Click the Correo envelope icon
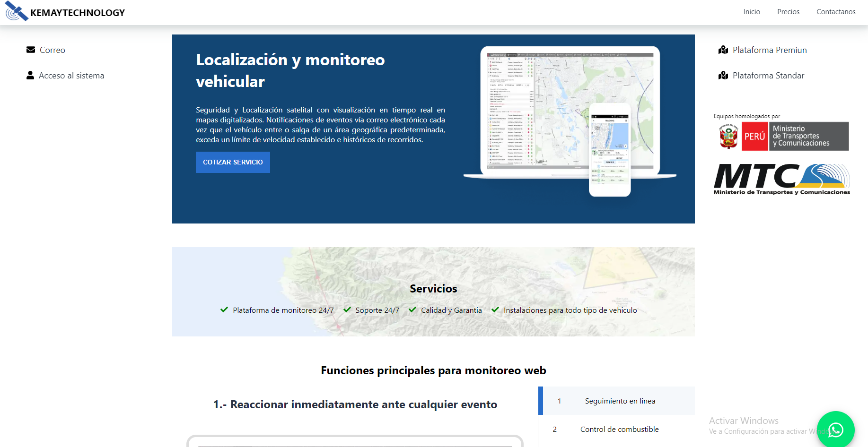Viewport: 868px width, 447px height. click(x=31, y=50)
